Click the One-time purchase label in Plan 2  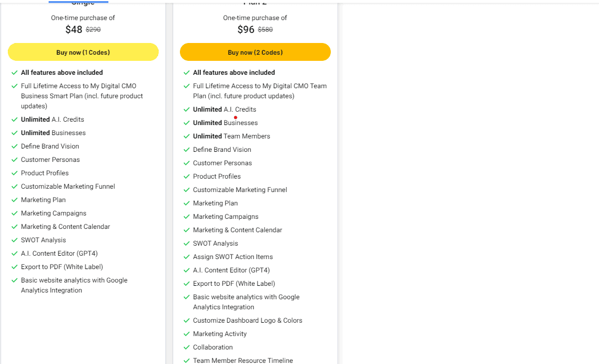pyautogui.click(x=255, y=18)
